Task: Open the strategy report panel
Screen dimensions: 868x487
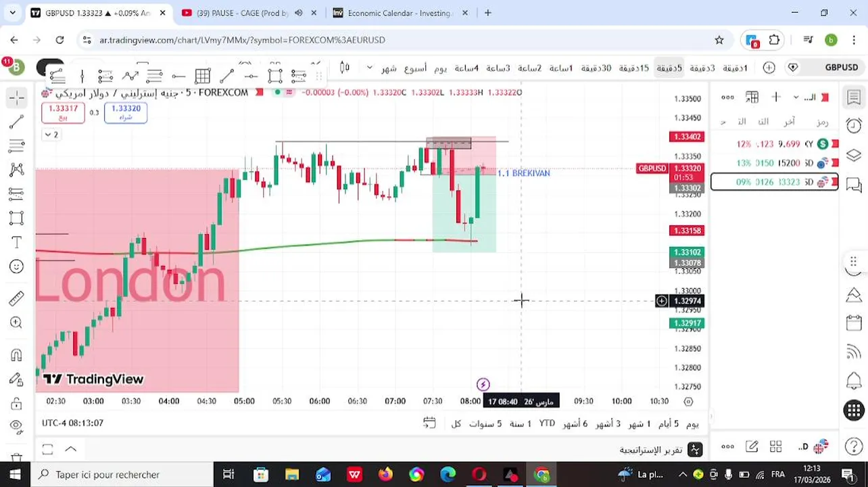Action: [660, 450]
